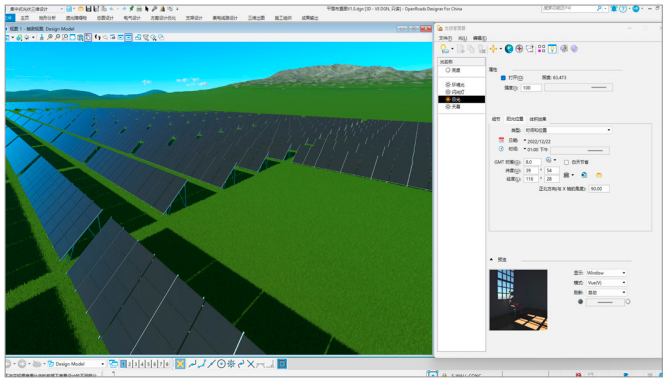Viewport: 666px width, 380px height.
Task: Click the room preview thumbnail image
Action: [518, 300]
